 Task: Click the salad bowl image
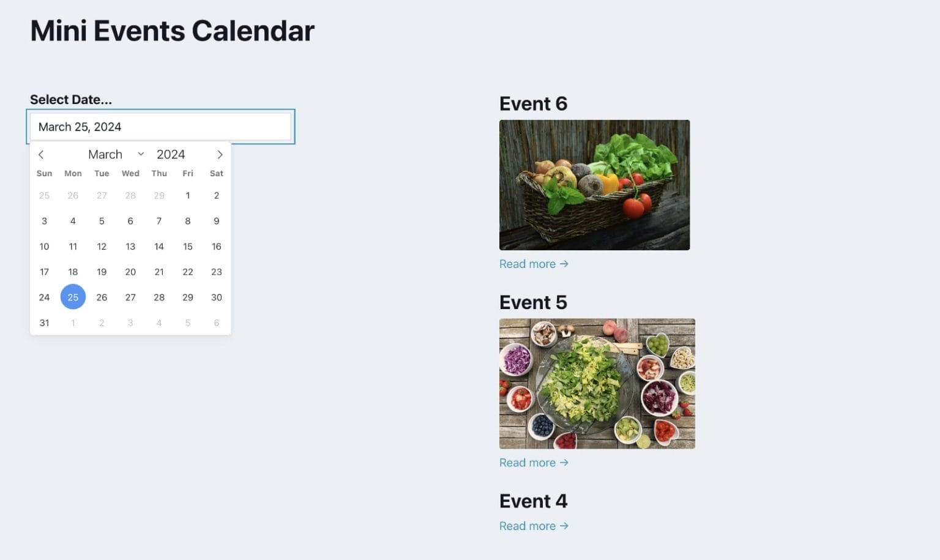click(x=597, y=384)
